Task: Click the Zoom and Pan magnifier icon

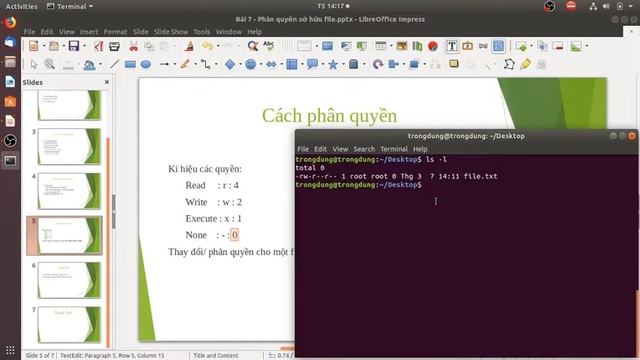Action: [50, 64]
